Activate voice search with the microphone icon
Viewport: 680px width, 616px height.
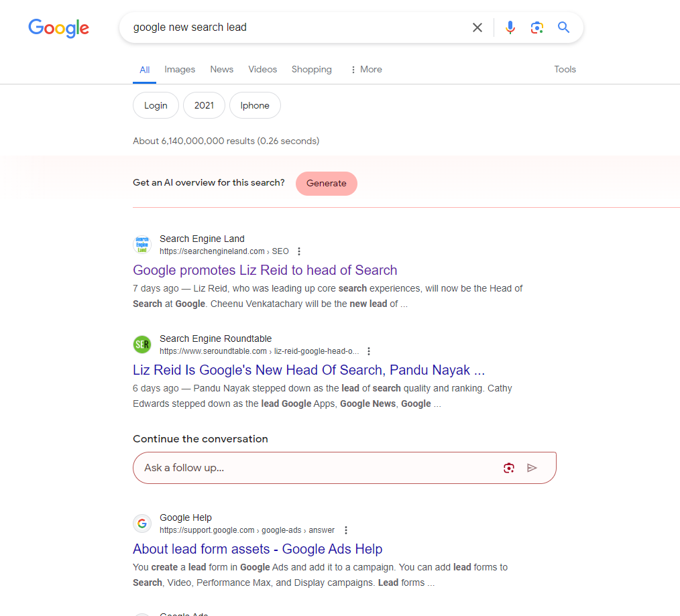[x=510, y=27]
